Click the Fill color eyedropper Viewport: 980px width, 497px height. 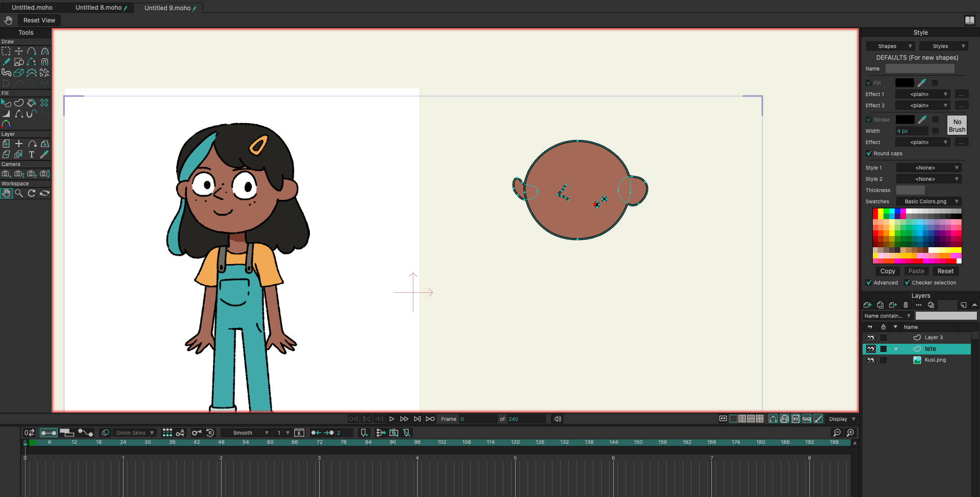click(922, 83)
